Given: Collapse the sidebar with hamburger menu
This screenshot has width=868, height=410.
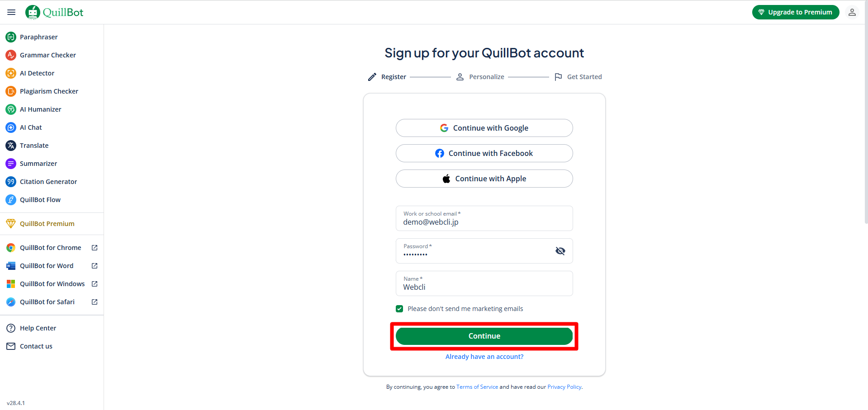Looking at the screenshot, I should click(x=11, y=12).
